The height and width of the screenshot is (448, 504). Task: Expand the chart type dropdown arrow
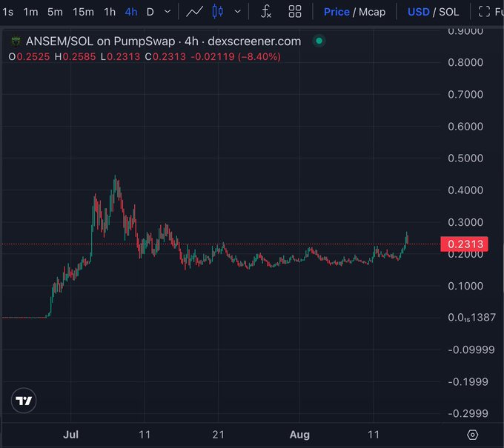pos(237,12)
